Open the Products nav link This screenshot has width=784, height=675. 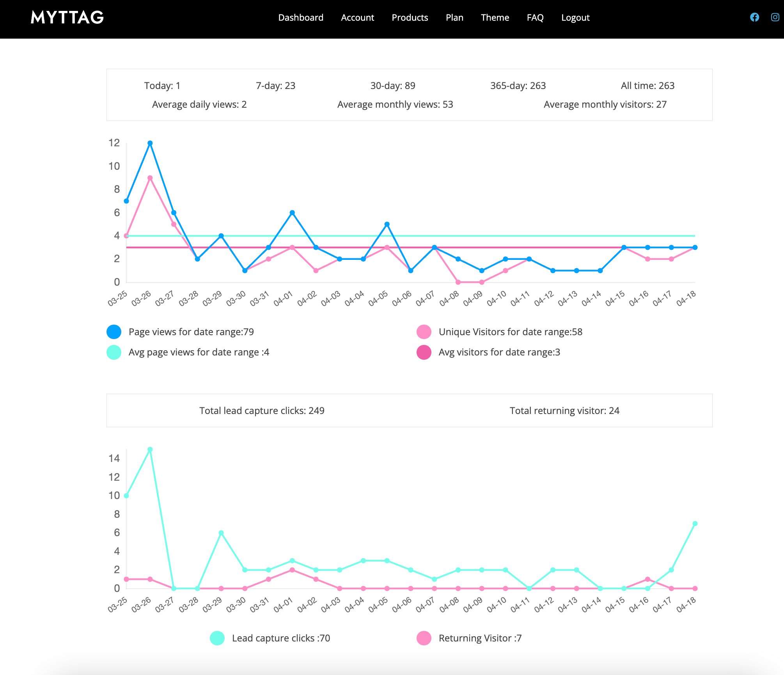coord(410,18)
